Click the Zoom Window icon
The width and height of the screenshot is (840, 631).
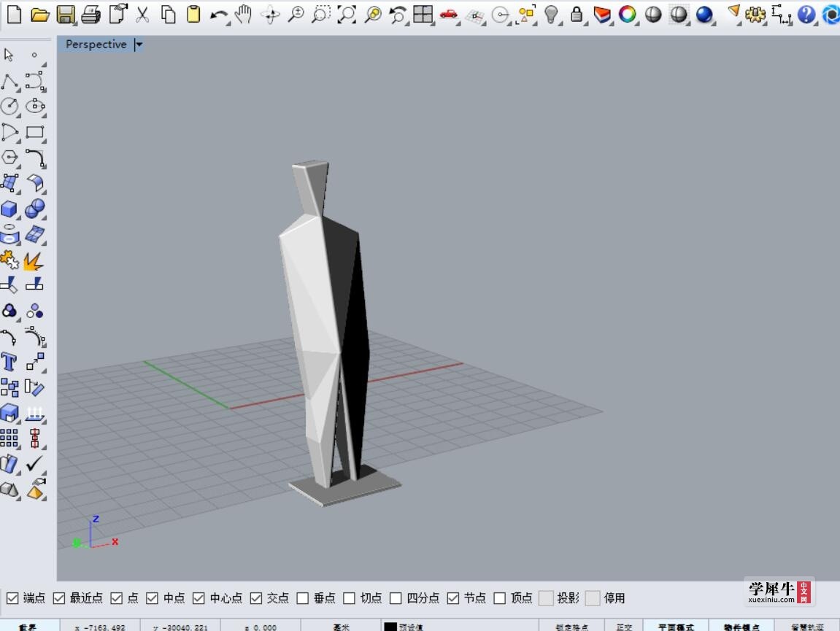click(321, 14)
